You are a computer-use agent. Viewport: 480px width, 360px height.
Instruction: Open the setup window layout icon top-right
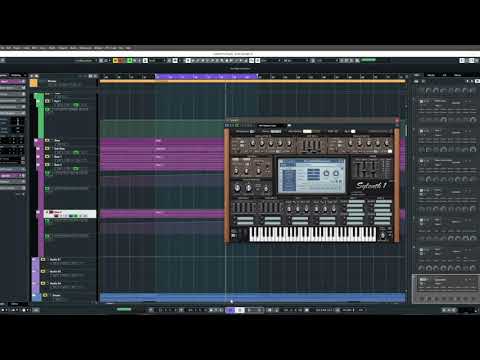(476, 60)
